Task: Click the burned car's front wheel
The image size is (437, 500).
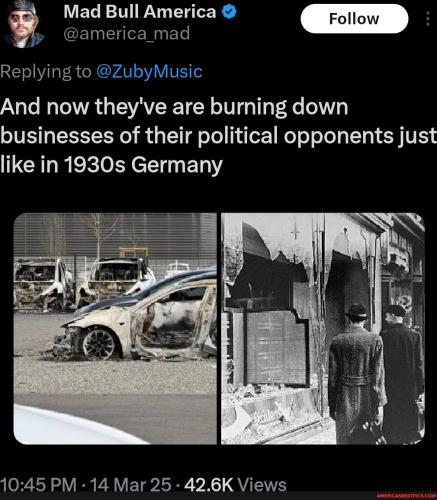Action: tap(99, 343)
